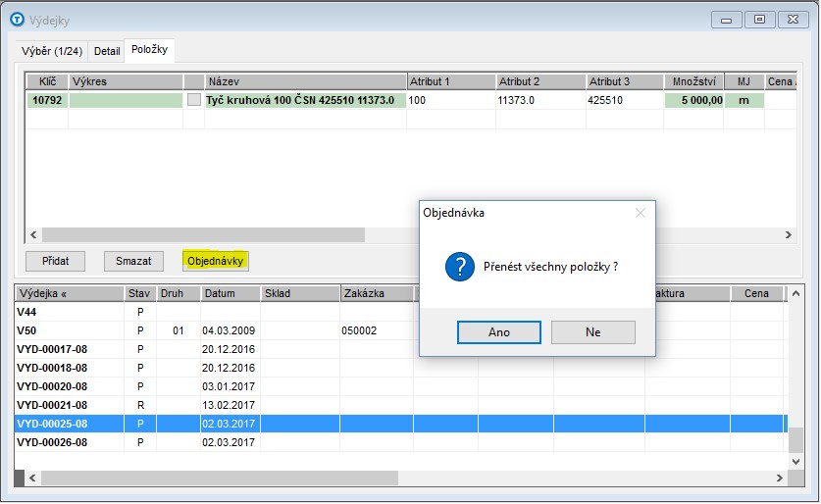The width and height of the screenshot is (821, 504).
Task: Maximize the Výdejky window
Action: click(759, 20)
